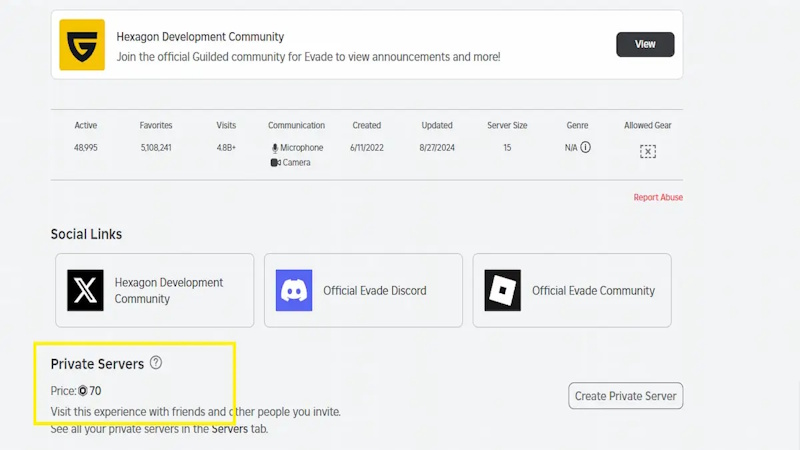Click the Private Servers heading
The width and height of the screenshot is (800, 450).
[97, 364]
